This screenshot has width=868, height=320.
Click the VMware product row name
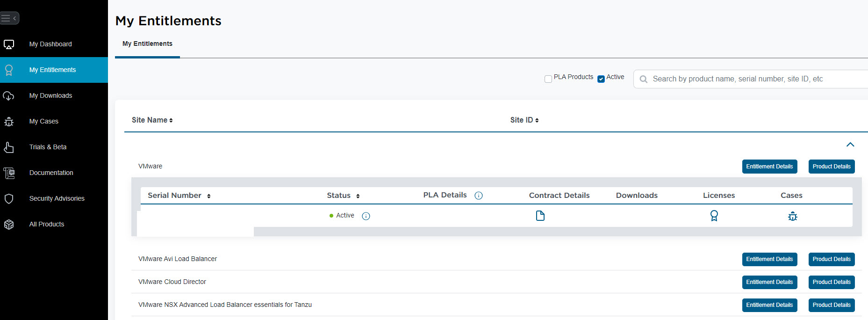pos(150,166)
